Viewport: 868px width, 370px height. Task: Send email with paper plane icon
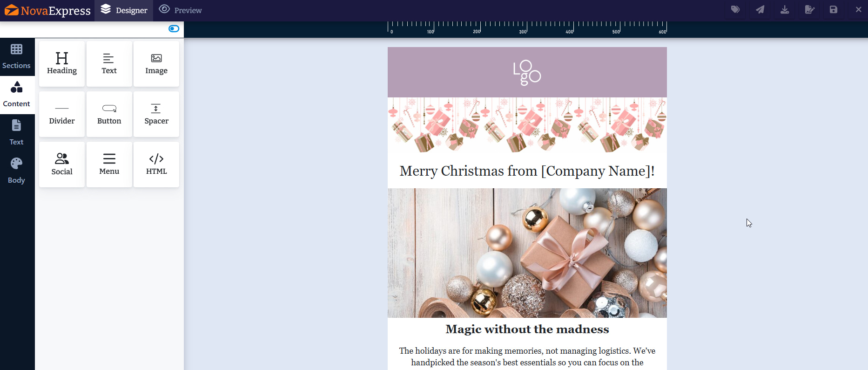[x=760, y=10]
